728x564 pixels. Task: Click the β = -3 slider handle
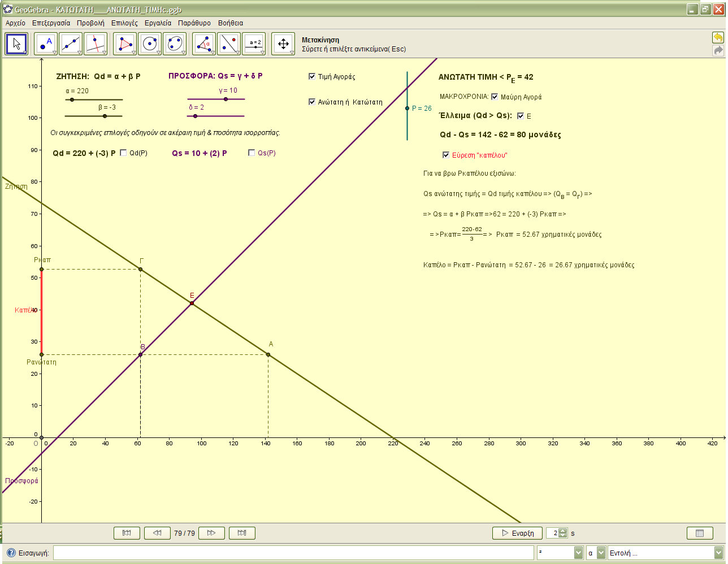point(105,116)
